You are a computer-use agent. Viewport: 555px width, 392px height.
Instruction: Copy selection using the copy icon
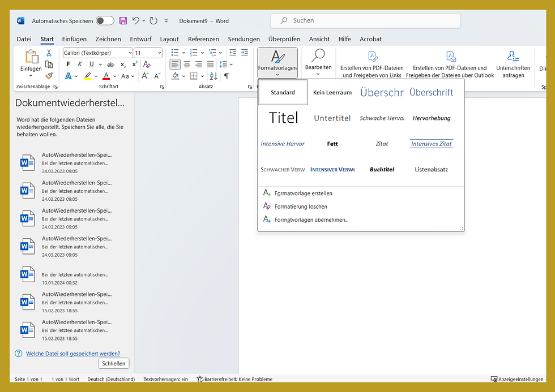point(49,64)
